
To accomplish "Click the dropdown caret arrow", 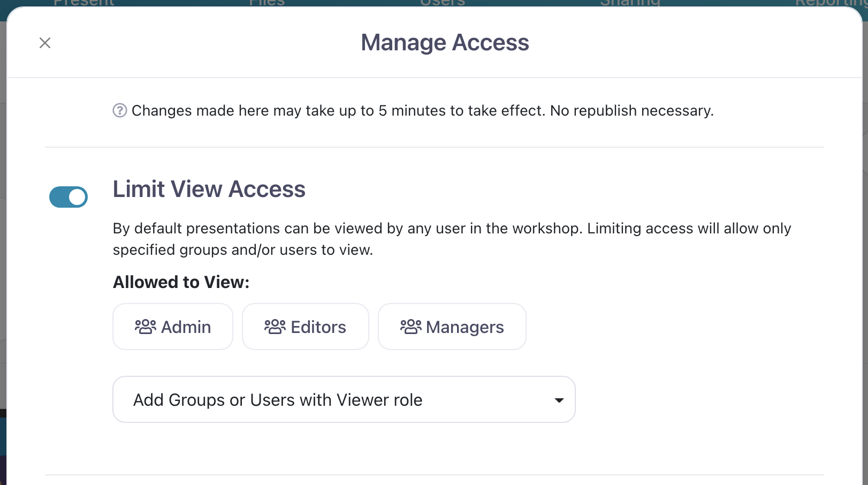I will click(x=559, y=400).
